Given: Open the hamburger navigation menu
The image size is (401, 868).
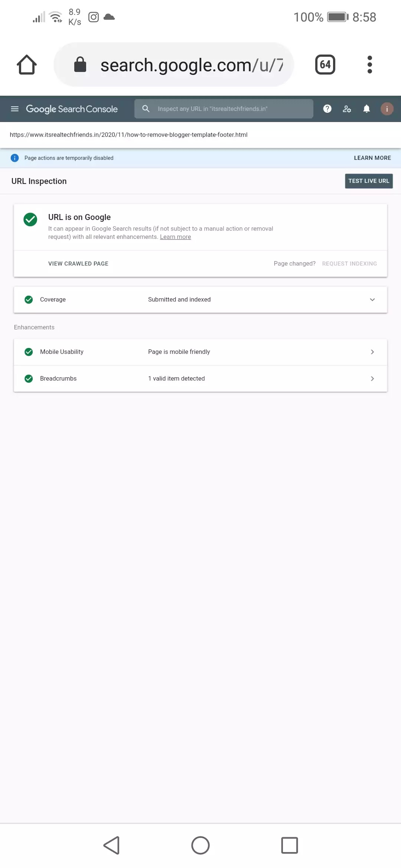Looking at the screenshot, I should 15,109.
